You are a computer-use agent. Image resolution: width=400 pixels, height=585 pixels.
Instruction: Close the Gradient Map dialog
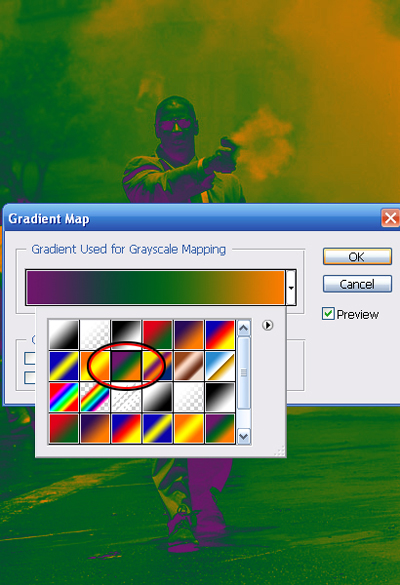pyautogui.click(x=390, y=218)
